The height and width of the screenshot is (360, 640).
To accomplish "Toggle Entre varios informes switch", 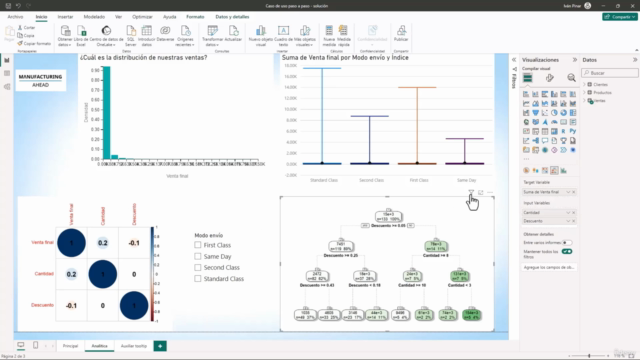I will pos(567,242).
